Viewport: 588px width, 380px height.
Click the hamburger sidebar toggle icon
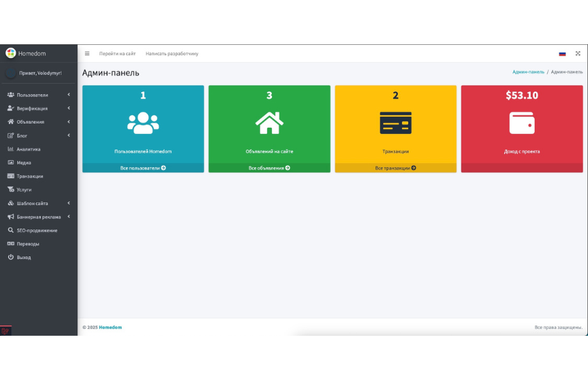pos(87,53)
